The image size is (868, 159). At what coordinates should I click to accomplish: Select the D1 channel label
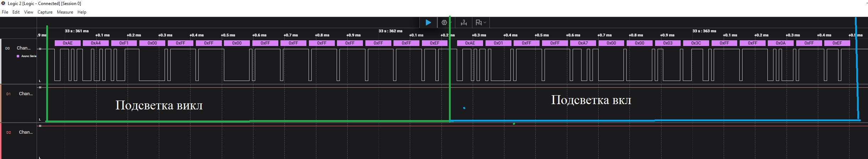point(9,94)
